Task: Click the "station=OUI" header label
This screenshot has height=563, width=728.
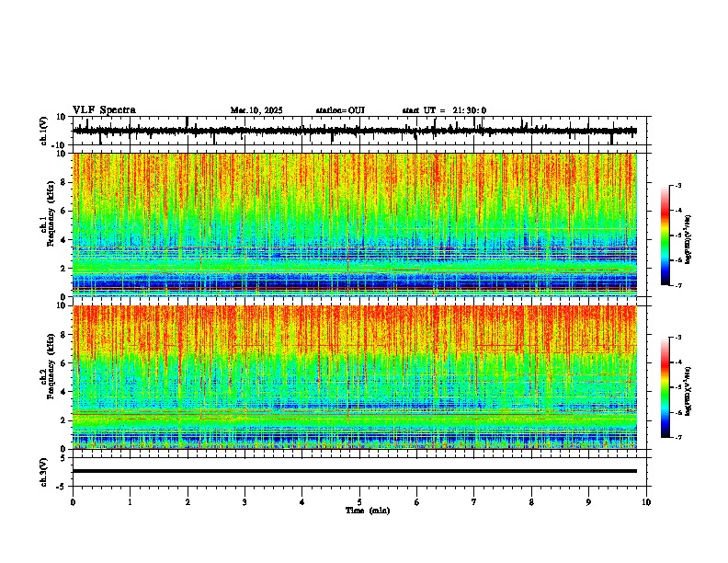Action: click(340, 110)
